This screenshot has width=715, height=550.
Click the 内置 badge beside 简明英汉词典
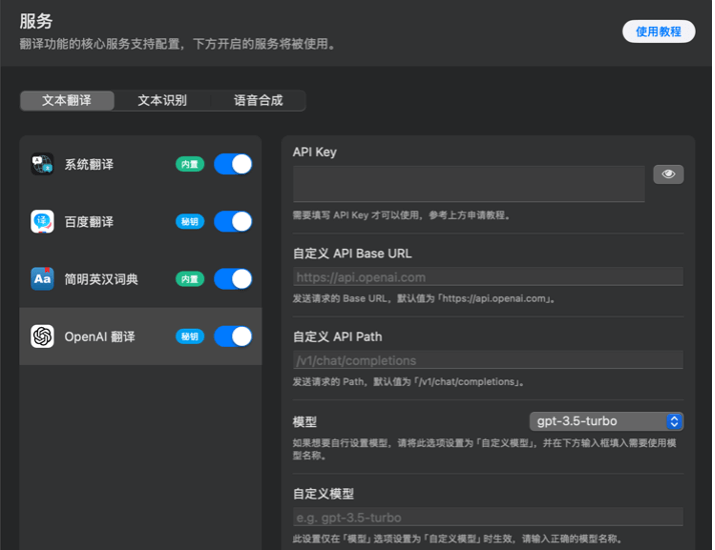click(x=190, y=279)
